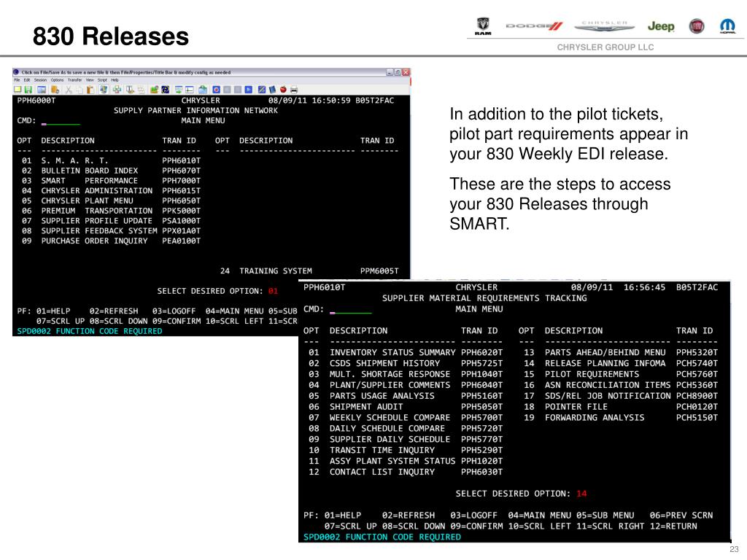Open the File menu
Image resolution: width=747 pixels, height=560 pixels.
pos(17,80)
